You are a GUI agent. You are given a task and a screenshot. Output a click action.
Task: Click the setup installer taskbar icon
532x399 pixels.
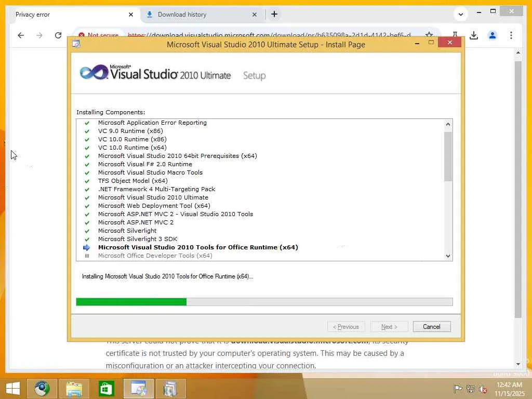click(138, 389)
